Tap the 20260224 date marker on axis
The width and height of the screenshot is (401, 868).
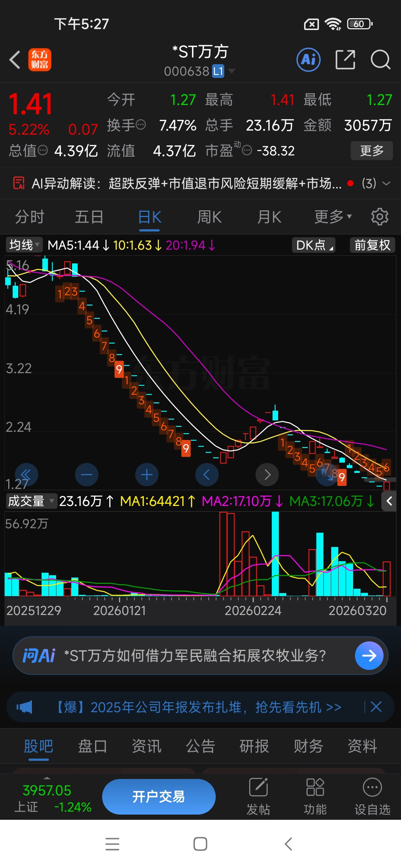pyautogui.click(x=253, y=611)
